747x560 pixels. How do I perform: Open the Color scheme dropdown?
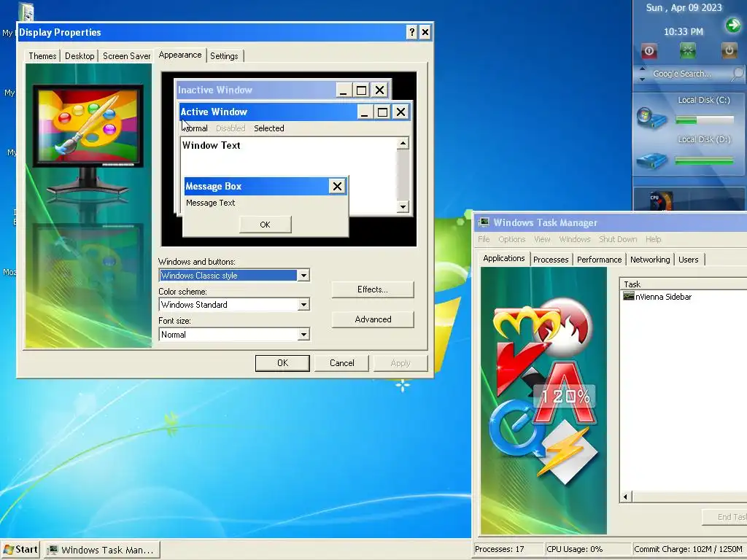coord(303,305)
